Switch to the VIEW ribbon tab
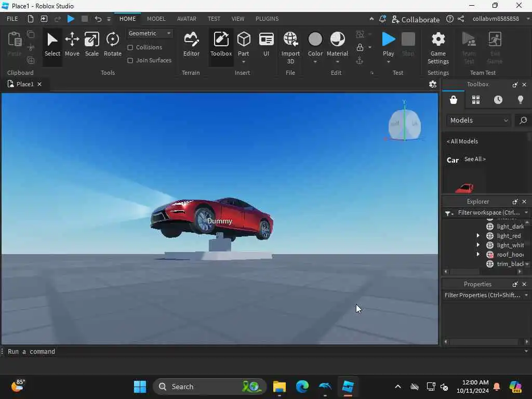 238,19
